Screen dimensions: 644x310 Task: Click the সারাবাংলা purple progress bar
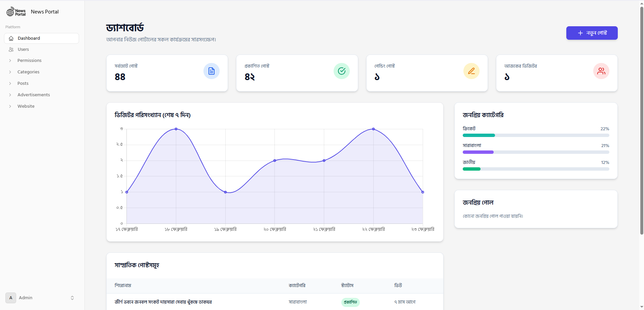click(x=478, y=152)
